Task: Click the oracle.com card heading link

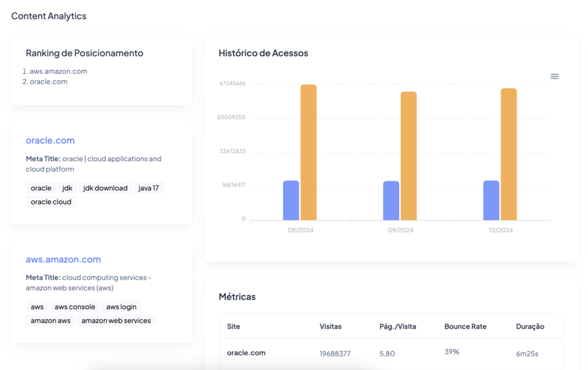Action: pyautogui.click(x=50, y=140)
